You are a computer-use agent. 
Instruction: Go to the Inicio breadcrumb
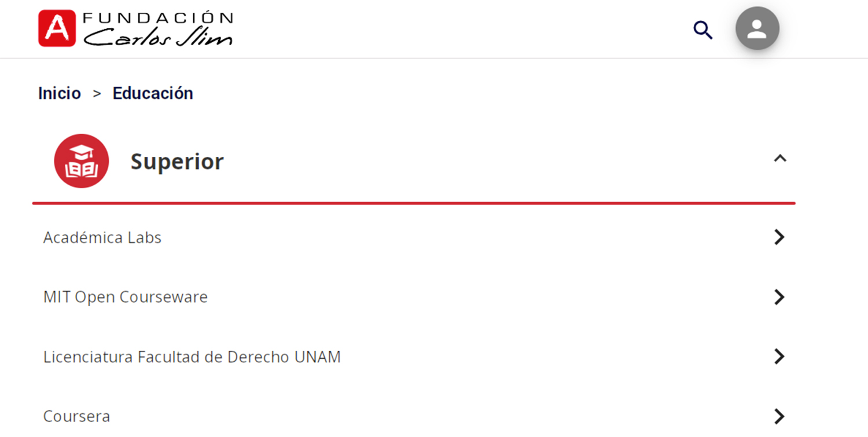60,93
